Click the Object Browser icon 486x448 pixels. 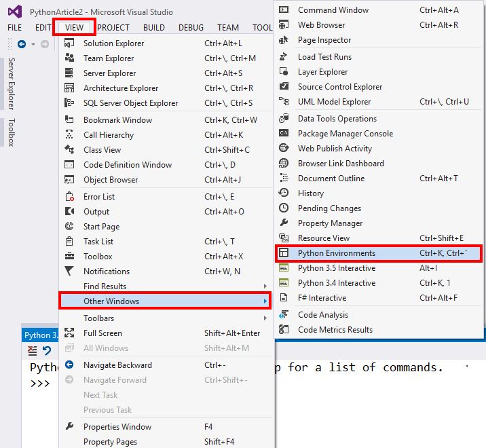[x=69, y=179]
